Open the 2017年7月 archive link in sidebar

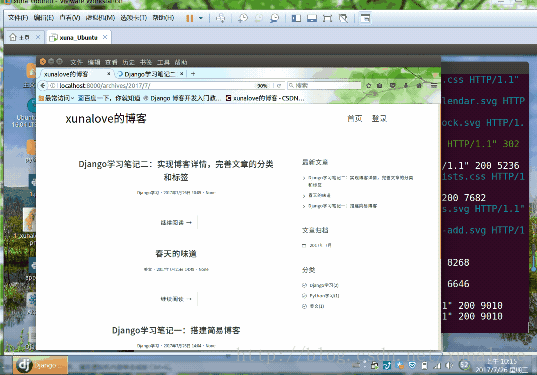point(320,245)
